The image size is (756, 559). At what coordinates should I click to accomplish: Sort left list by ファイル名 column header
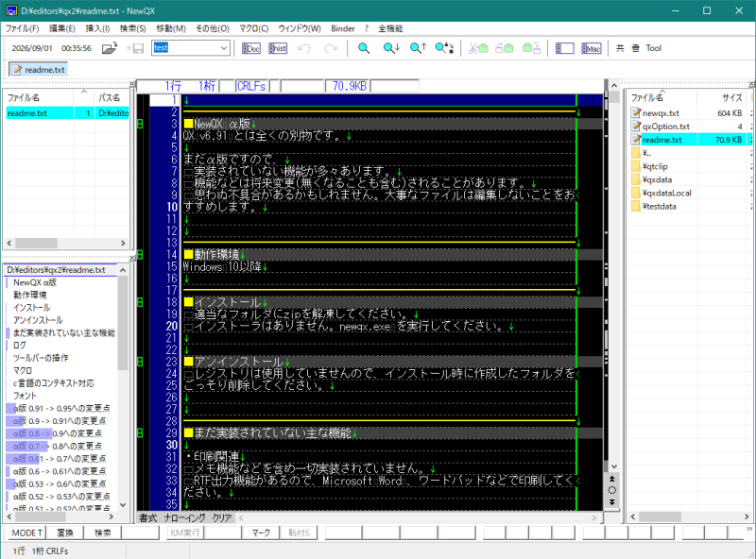[39, 97]
